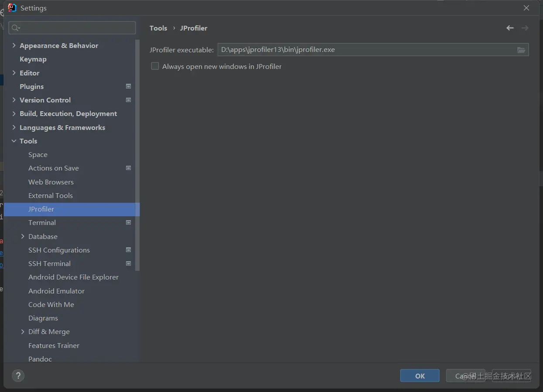The width and height of the screenshot is (543, 392).
Task: Expand Languages & Frameworks arrow
Action: coord(14,127)
